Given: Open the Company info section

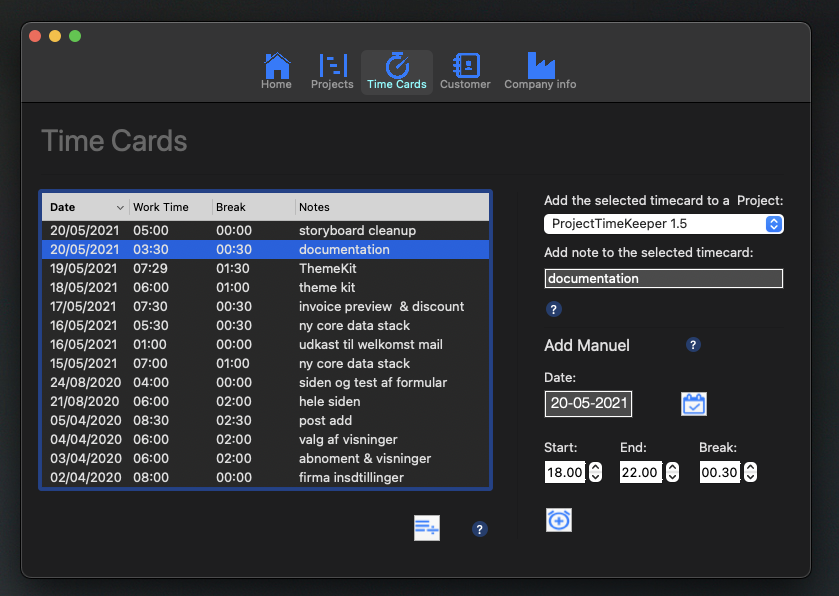Looking at the screenshot, I should (x=540, y=72).
